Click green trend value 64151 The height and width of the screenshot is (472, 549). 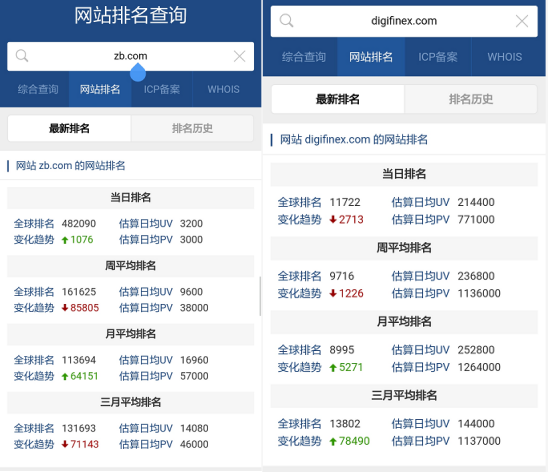tap(84, 376)
